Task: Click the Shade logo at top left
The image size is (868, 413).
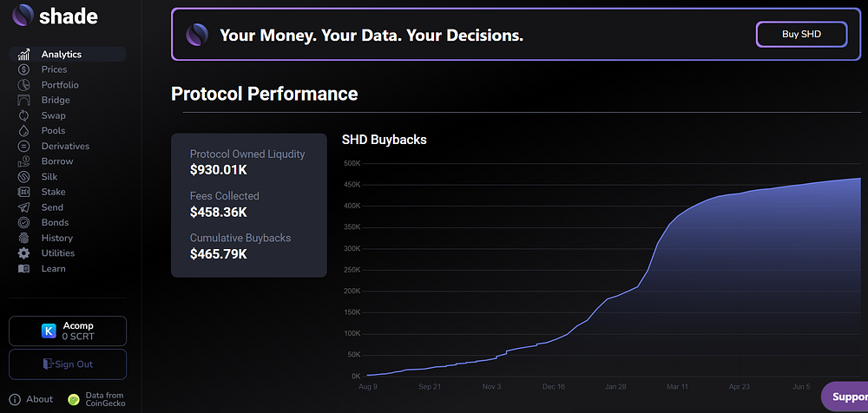Action: 54,15
